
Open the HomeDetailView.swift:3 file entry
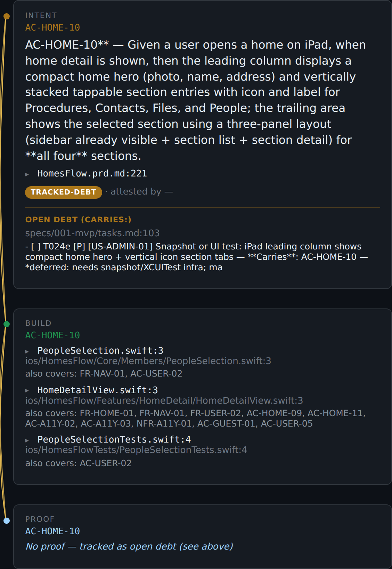coord(98,390)
